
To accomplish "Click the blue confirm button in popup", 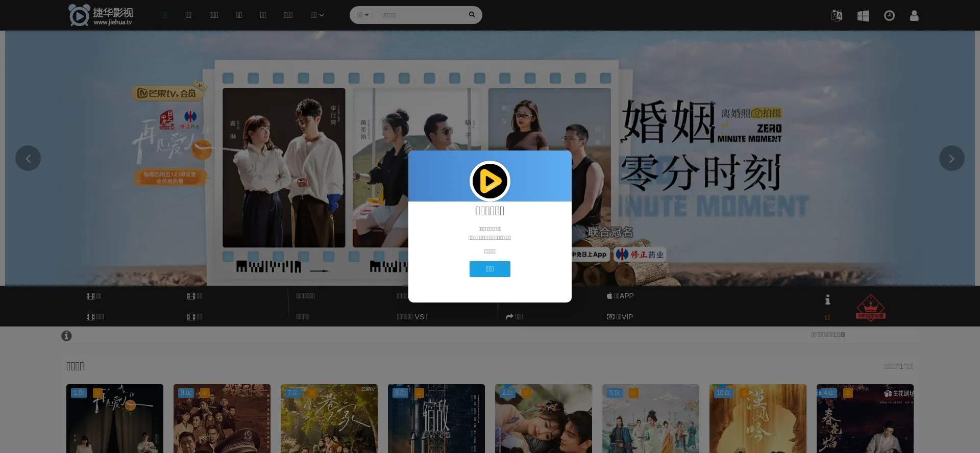I will tap(490, 269).
